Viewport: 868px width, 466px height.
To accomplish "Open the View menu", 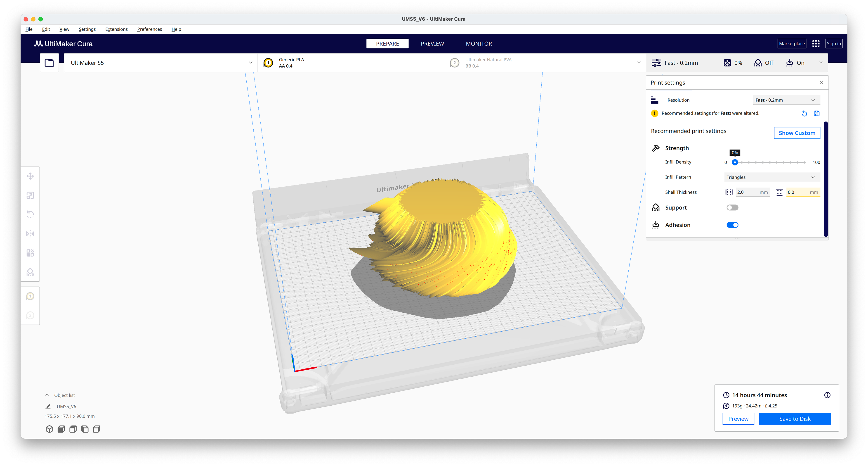I will [64, 29].
